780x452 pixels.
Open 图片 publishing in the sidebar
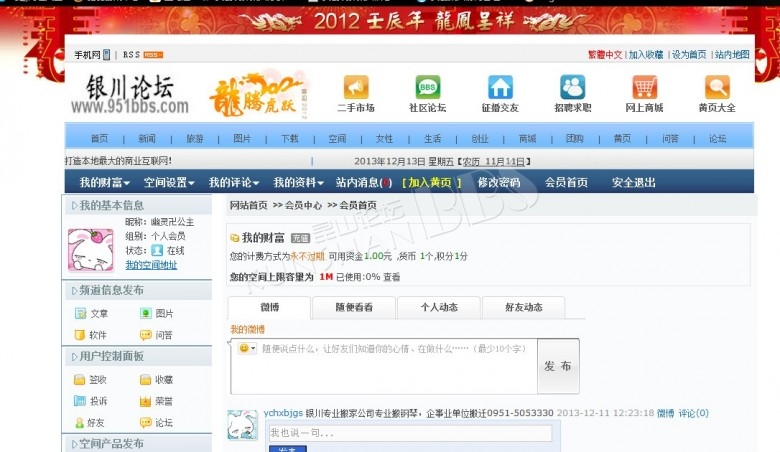[157, 313]
